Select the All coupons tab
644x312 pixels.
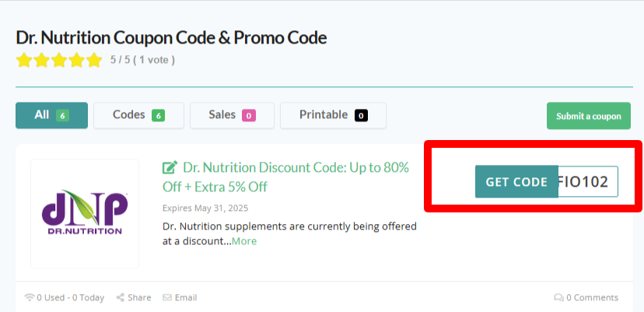click(x=51, y=115)
